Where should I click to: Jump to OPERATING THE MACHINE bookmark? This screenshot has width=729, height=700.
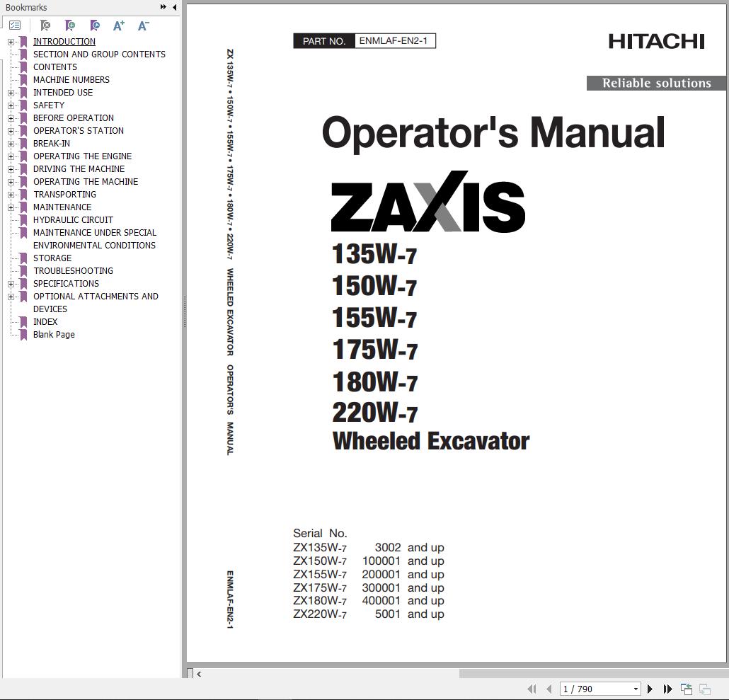[x=86, y=182]
